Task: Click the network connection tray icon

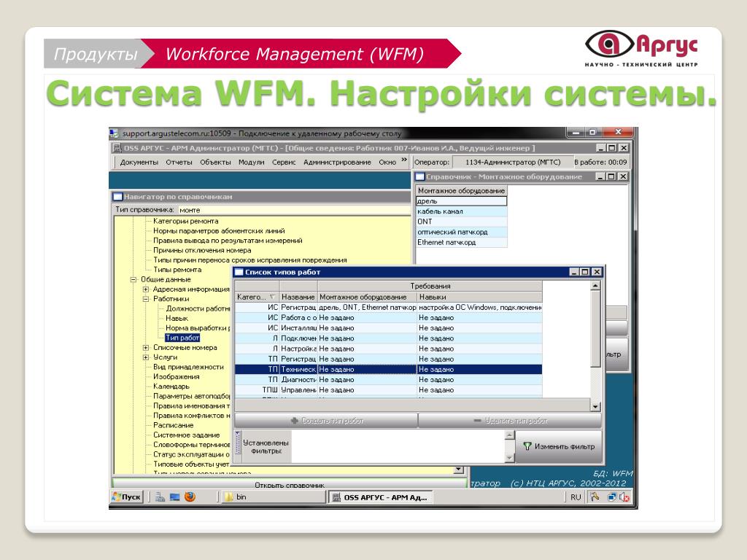Action: pyautogui.click(x=612, y=497)
